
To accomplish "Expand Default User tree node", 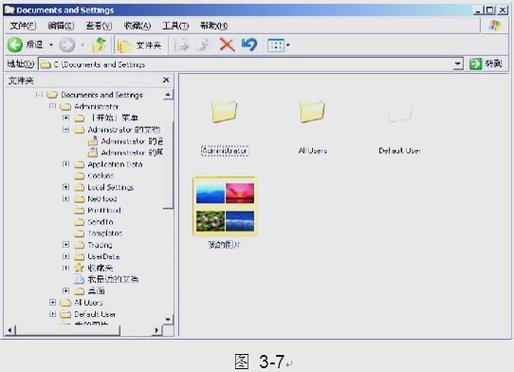I will [52, 314].
